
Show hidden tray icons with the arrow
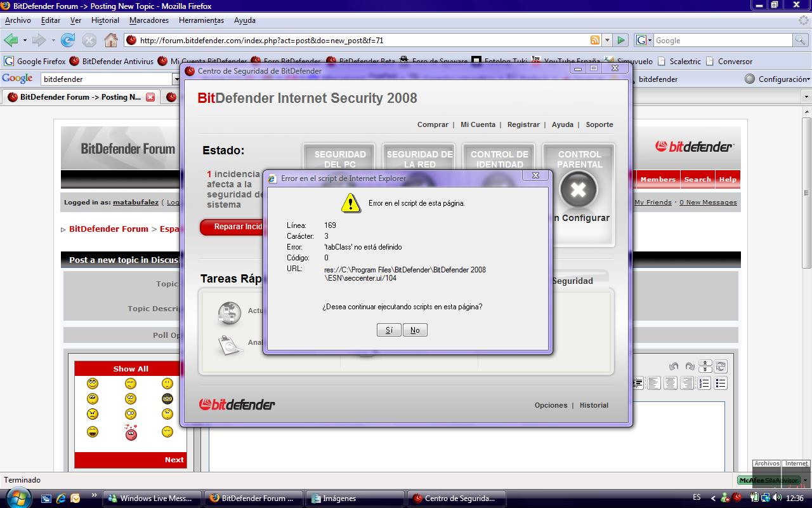(713, 498)
